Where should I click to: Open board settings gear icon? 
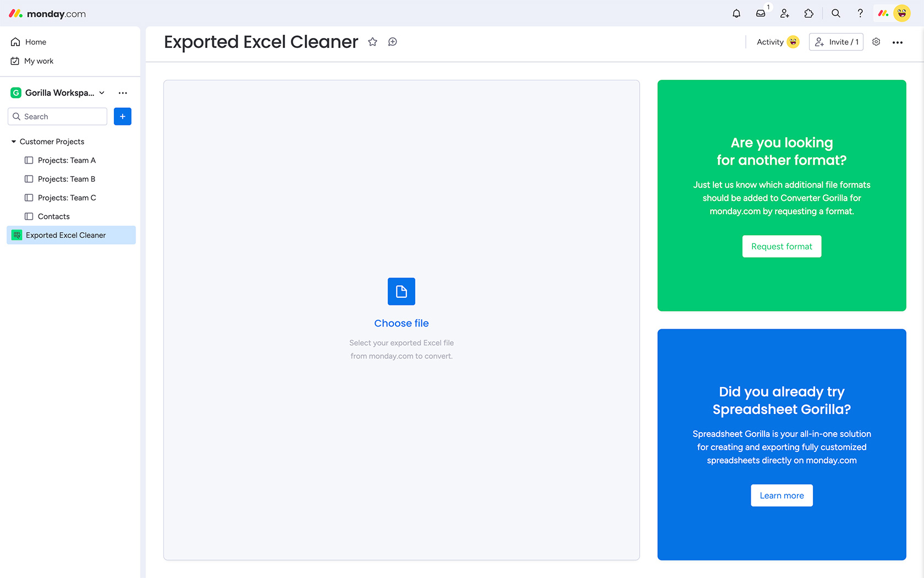[876, 42]
